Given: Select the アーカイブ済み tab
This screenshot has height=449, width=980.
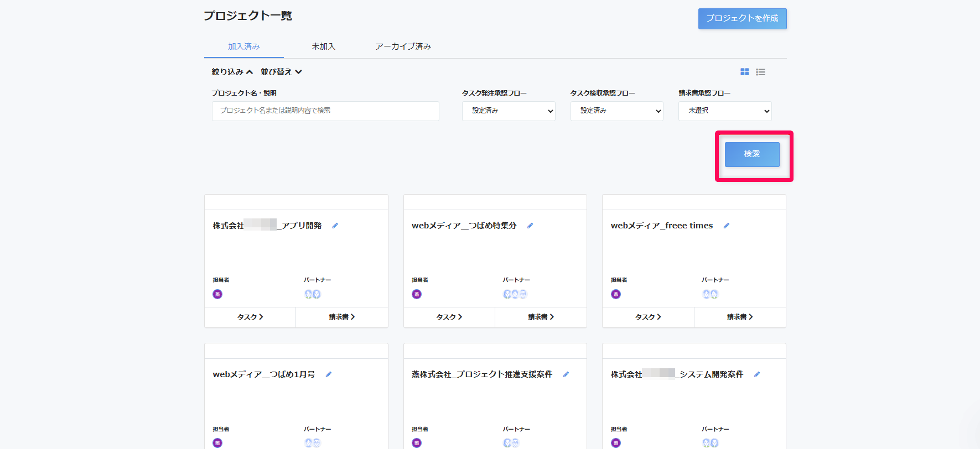Looking at the screenshot, I should 403,46.
